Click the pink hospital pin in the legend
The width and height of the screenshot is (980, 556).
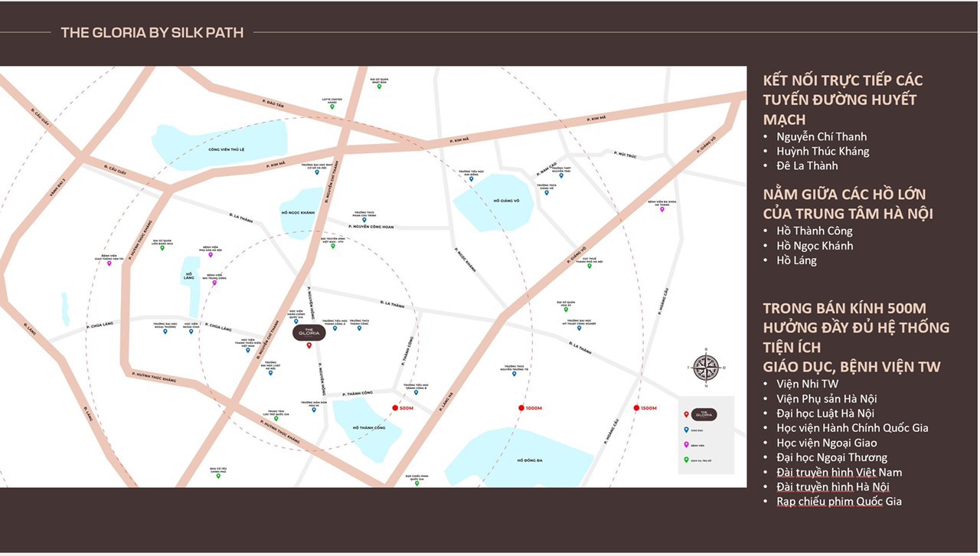(x=687, y=445)
